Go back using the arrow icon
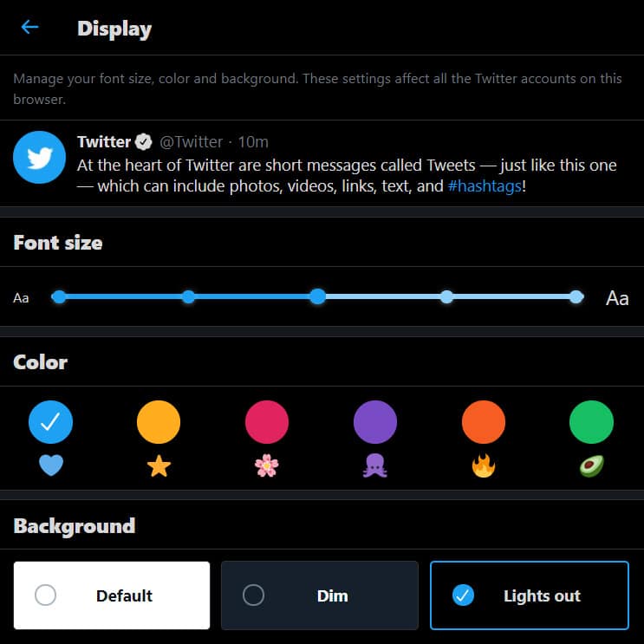The height and width of the screenshot is (644, 644). point(29,27)
